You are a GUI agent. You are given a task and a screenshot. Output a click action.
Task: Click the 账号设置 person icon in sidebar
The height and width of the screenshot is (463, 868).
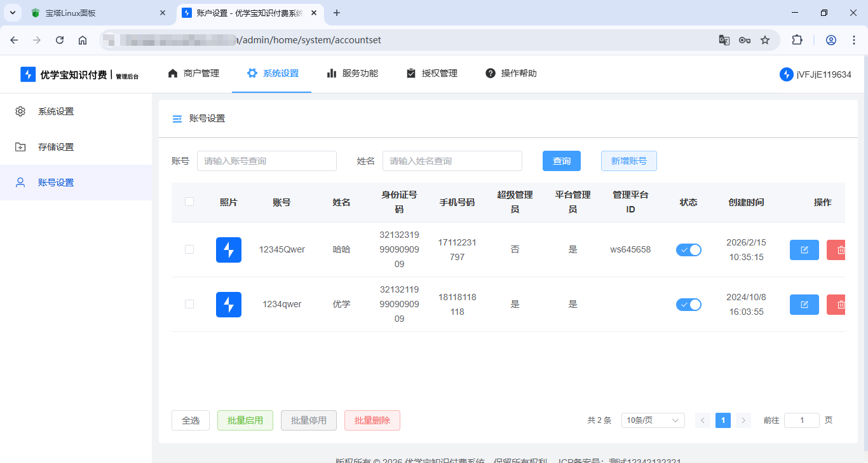(20, 182)
